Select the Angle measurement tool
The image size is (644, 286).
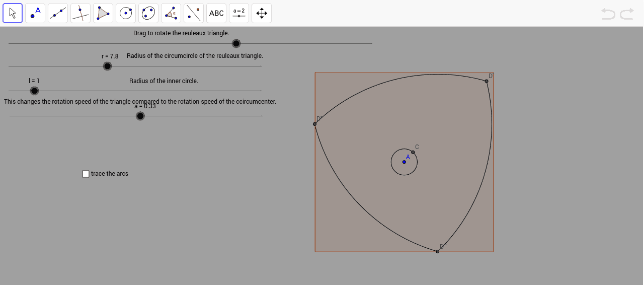click(171, 13)
